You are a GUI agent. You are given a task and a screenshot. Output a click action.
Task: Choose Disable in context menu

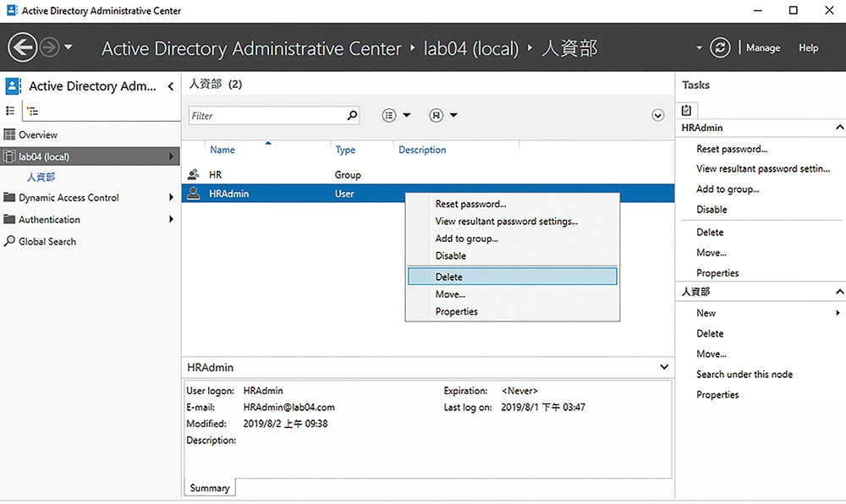coord(451,255)
